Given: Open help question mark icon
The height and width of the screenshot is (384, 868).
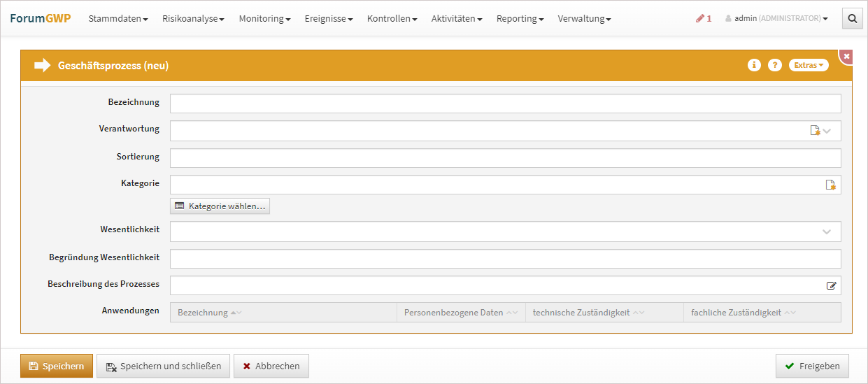Looking at the screenshot, I should click(774, 65).
